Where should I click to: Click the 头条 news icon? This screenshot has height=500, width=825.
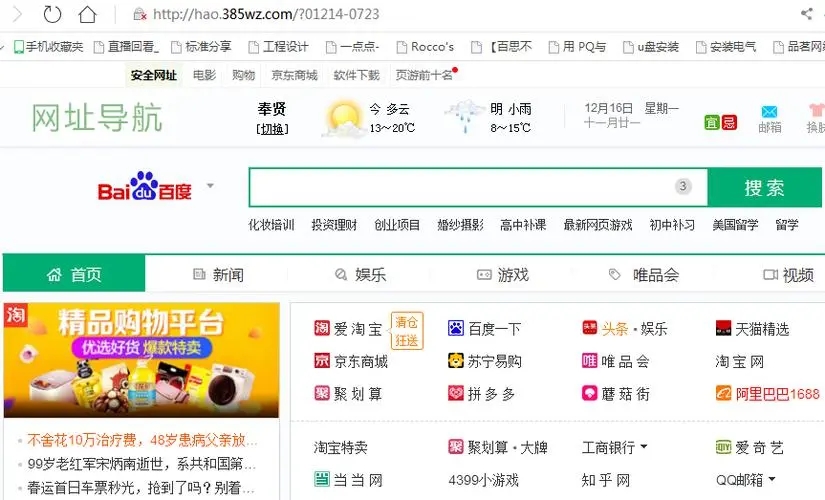point(589,328)
